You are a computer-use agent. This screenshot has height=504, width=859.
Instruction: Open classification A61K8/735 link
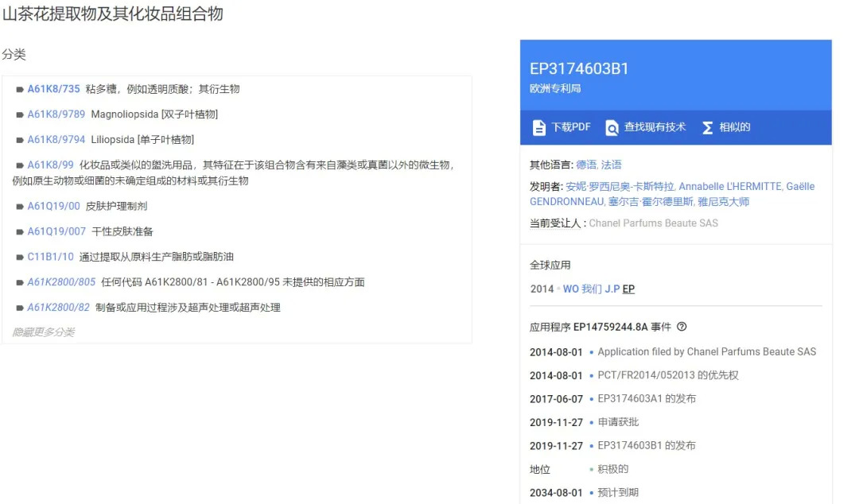[x=54, y=89]
